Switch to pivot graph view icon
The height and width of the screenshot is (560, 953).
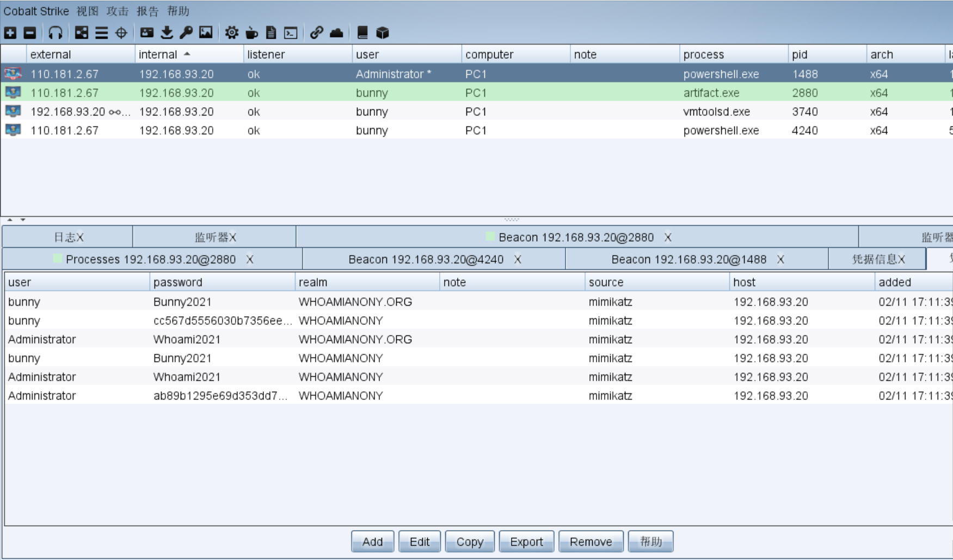coord(82,33)
